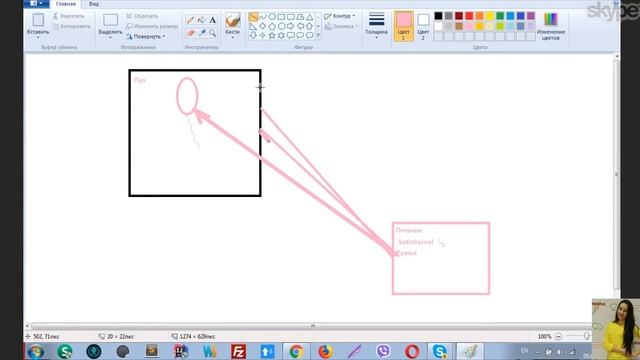Image resolution: width=640 pixels, height=360 pixels.
Task: Open FileZilla from the taskbar
Action: tap(238, 351)
